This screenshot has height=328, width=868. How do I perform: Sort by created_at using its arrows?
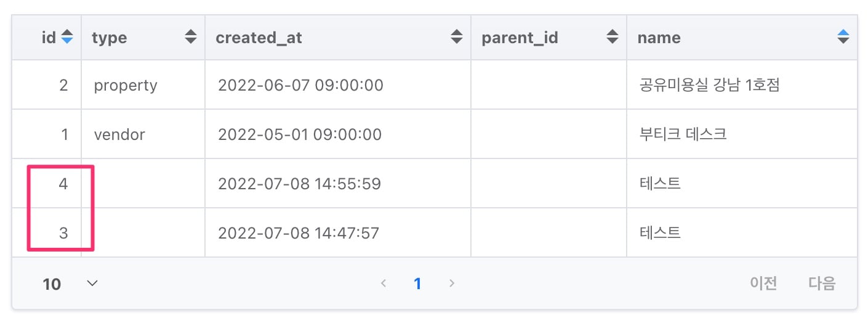456,38
